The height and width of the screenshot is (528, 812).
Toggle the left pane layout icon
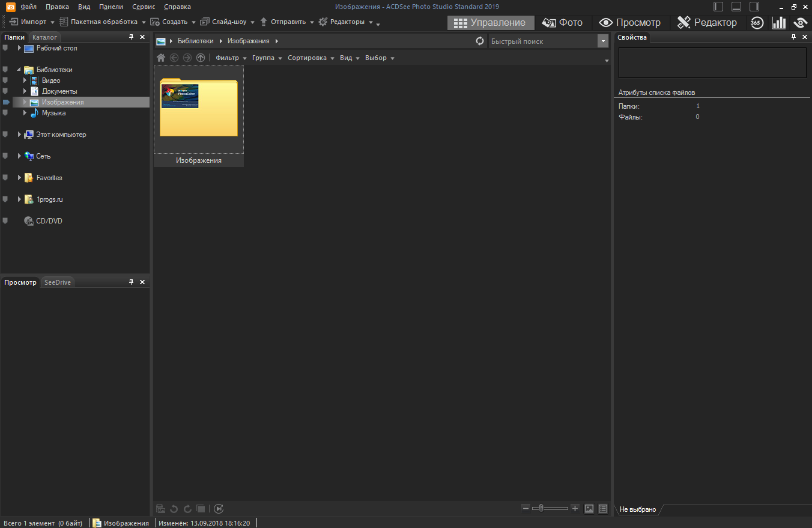tap(718, 7)
